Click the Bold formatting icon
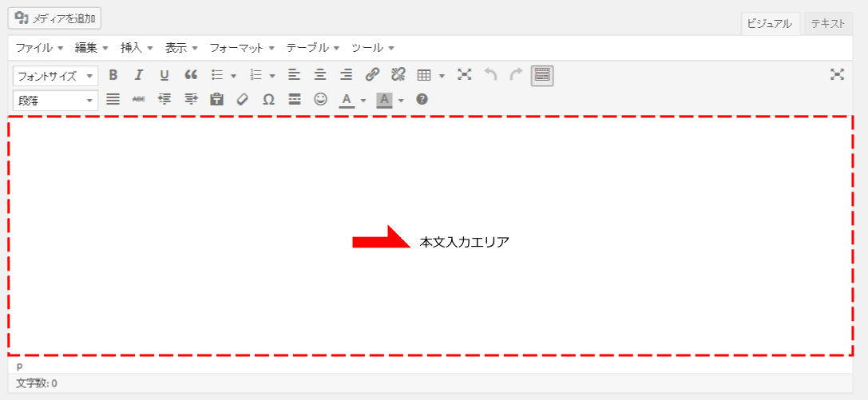The height and width of the screenshot is (400, 868). click(113, 75)
